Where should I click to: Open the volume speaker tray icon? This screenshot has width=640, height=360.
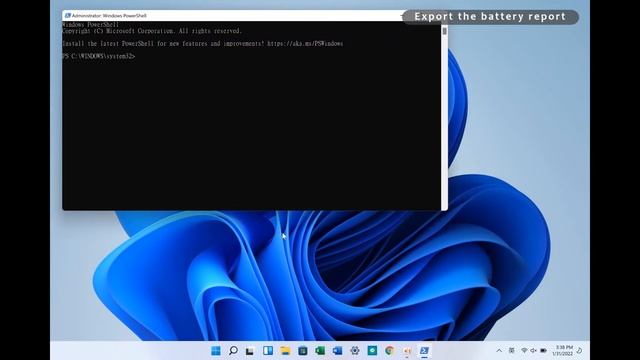(x=533, y=351)
